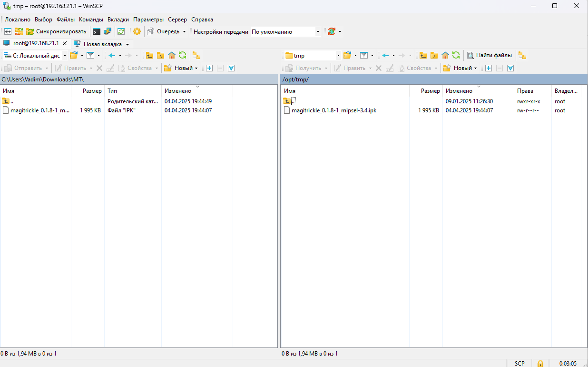Open the Параметры menu
This screenshot has height=367, width=588.
click(148, 20)
